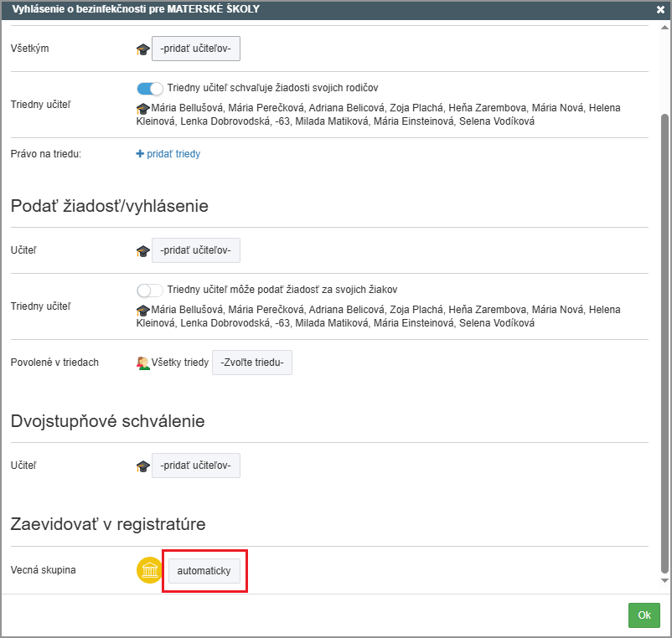Viewport: 672px width, 638px height.
Task: Click cap icon in Dvojstupňové schválenie section
Action: point(142,466)
